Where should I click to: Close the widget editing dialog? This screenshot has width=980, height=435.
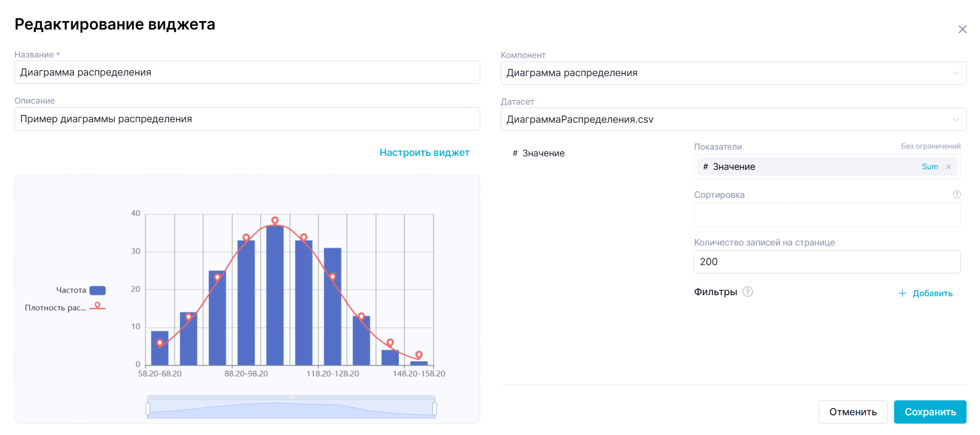[x=962, y=30]
